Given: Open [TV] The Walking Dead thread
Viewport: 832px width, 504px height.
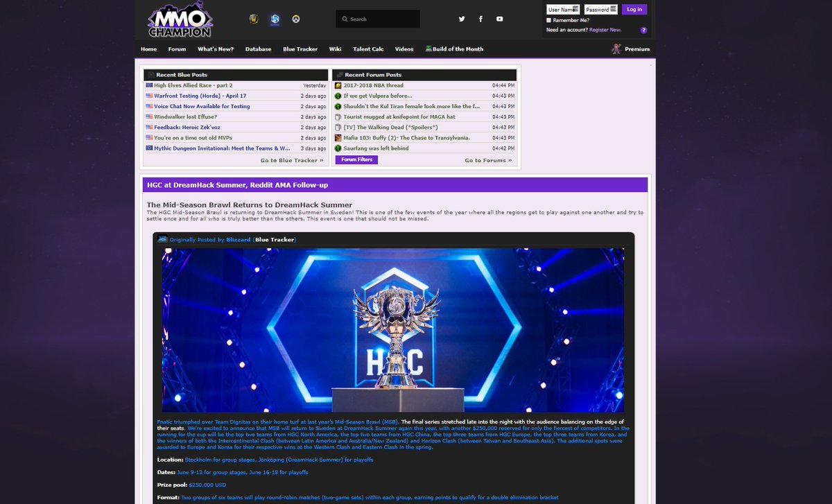Looking at the screenshot, I should click(x=390, y=127).
